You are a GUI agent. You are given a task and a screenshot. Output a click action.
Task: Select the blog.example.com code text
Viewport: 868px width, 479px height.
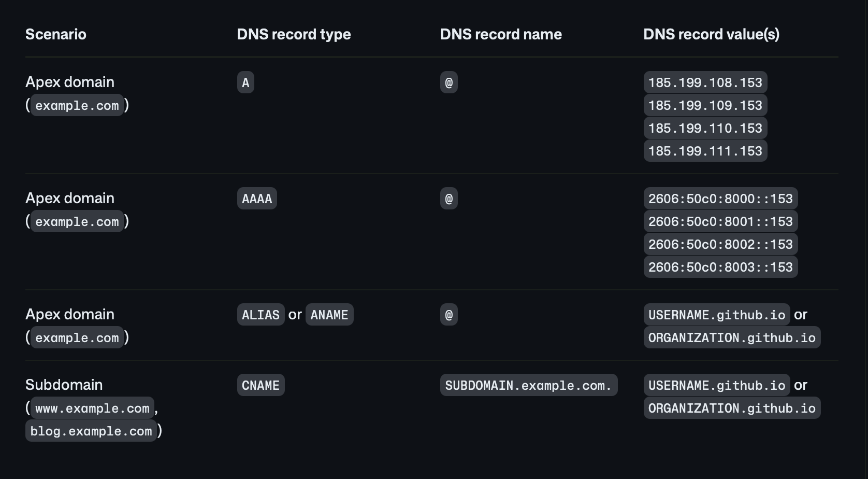coord(91,431)
